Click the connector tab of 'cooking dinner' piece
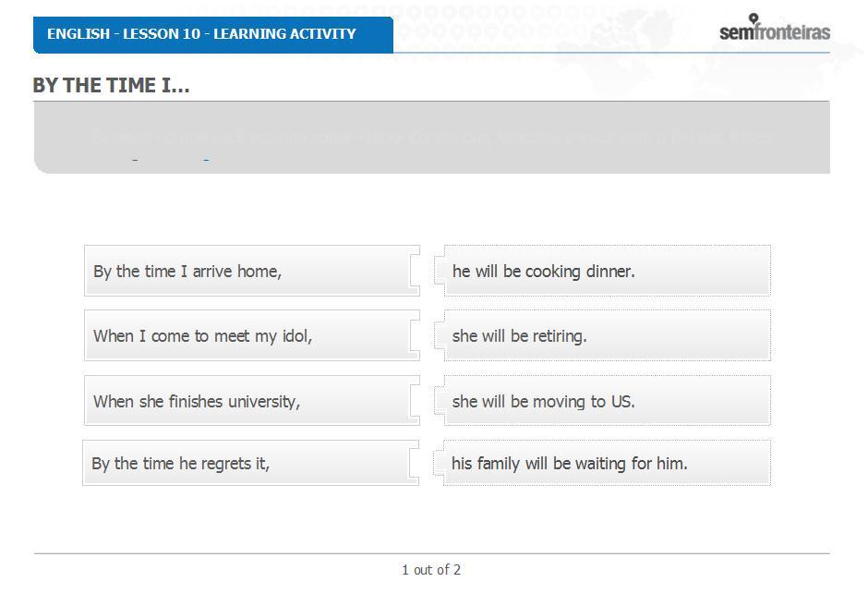The height and width of the screenshot is (606, 868). [440, 271]
